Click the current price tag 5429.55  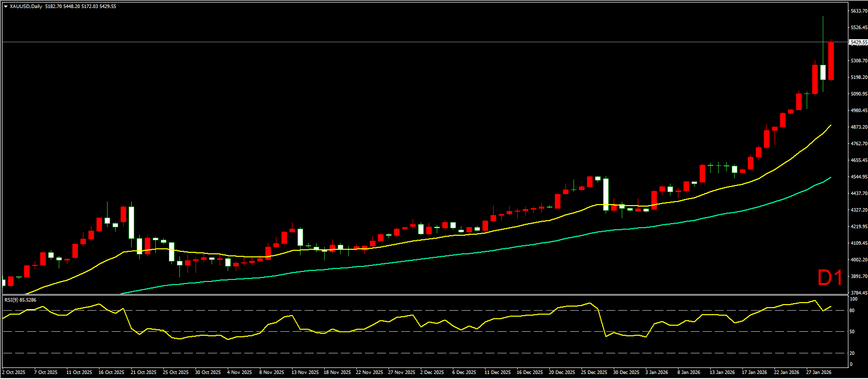858,43
